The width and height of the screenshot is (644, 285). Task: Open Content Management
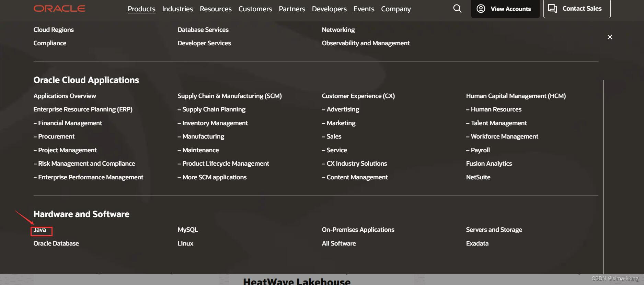(x=355, y=177)
